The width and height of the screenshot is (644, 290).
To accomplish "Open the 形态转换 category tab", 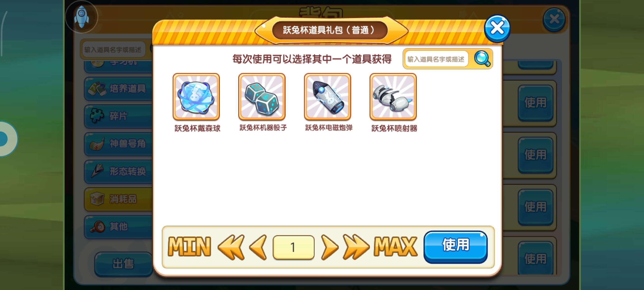I will 118,172.
